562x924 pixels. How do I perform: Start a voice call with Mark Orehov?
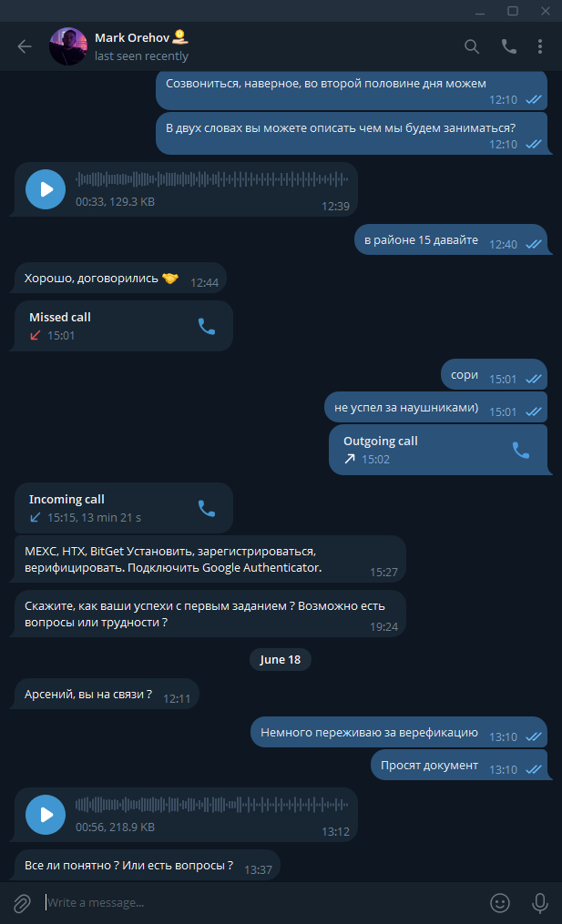coord(508,46)
